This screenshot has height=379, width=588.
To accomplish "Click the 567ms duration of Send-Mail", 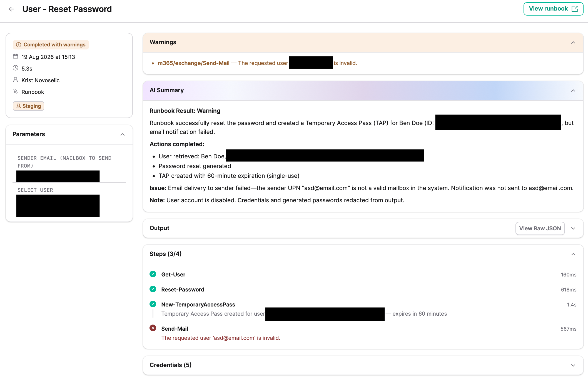I will pyautogui.click(x=568, y=329).
